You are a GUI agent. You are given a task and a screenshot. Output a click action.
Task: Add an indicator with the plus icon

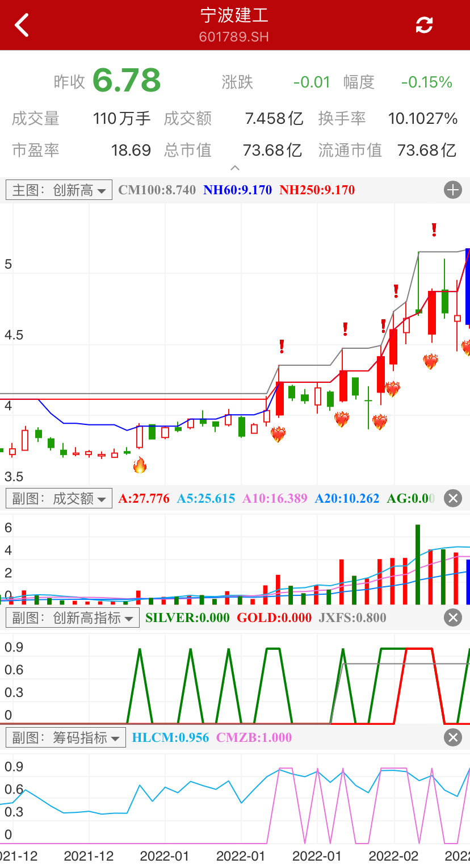point(452,190)
